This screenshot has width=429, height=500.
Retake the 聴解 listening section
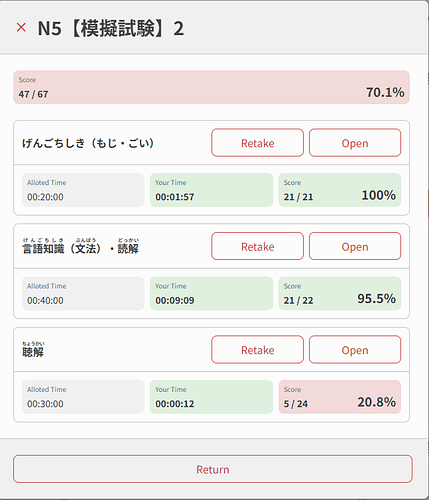[257, 349]
